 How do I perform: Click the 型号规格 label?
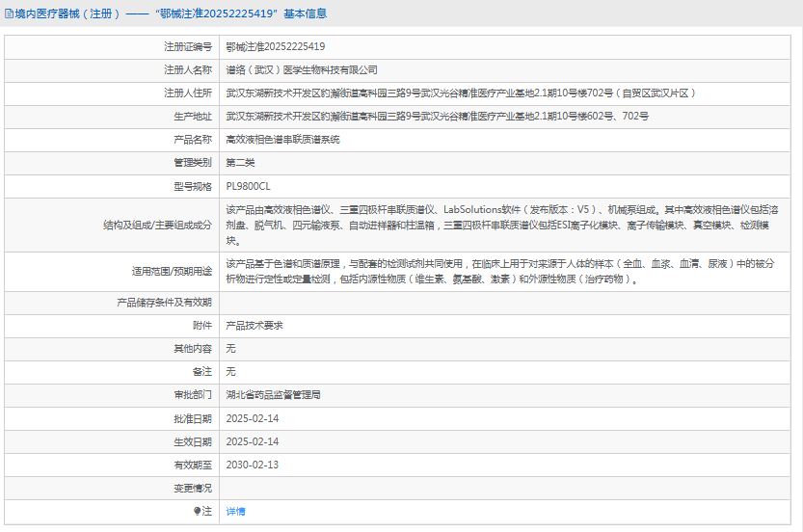click(x=193, y=186)
